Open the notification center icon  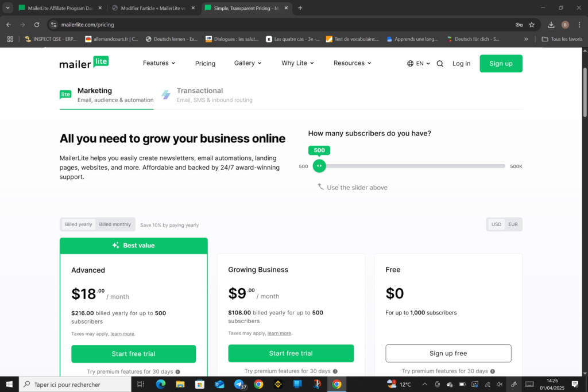coord(575,384)
